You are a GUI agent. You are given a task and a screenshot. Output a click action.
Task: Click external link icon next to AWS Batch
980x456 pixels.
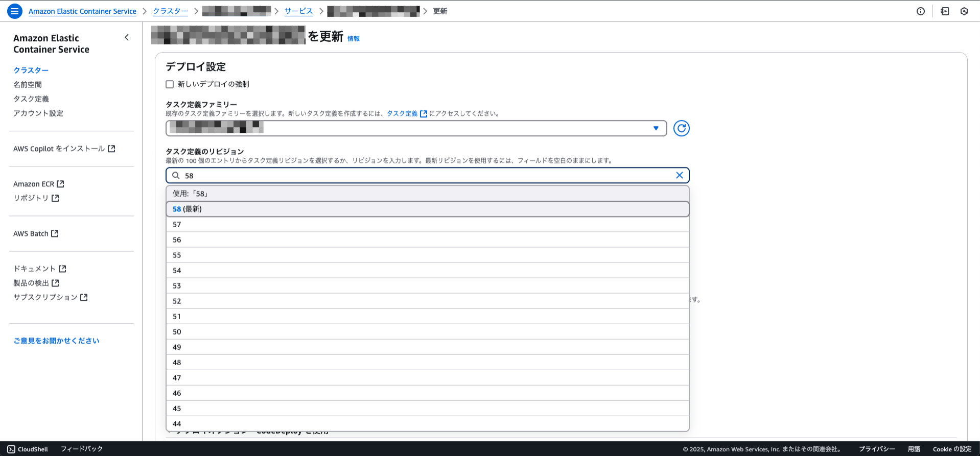(x=55, y=233)
